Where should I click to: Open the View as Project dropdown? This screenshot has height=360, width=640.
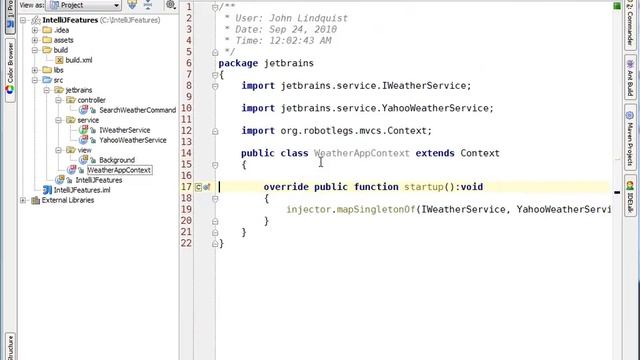(x=84, y=5)
